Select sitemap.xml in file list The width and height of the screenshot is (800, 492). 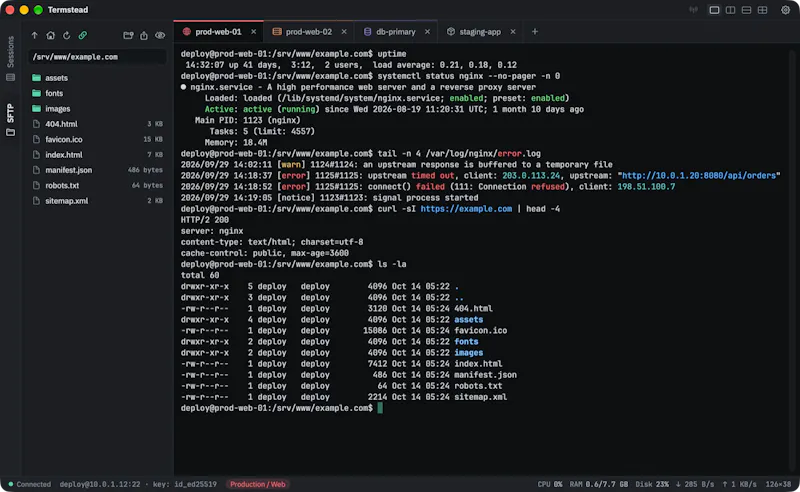(97, 201)
